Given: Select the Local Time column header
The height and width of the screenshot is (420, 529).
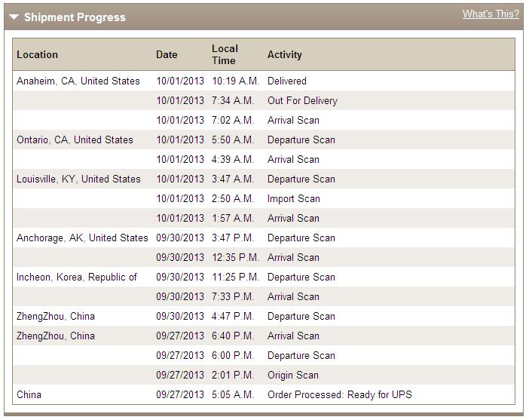Looking at the screenshot, I should [225, 54].
